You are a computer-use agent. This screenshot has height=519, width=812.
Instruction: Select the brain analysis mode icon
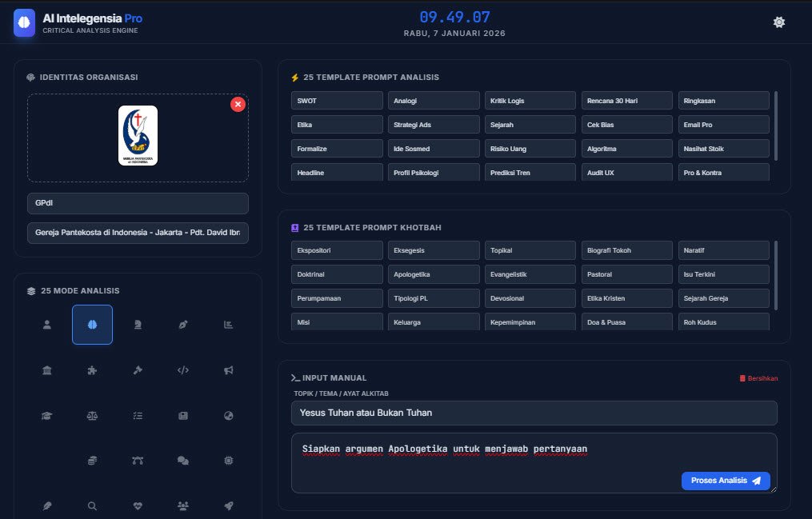point(92,325)
